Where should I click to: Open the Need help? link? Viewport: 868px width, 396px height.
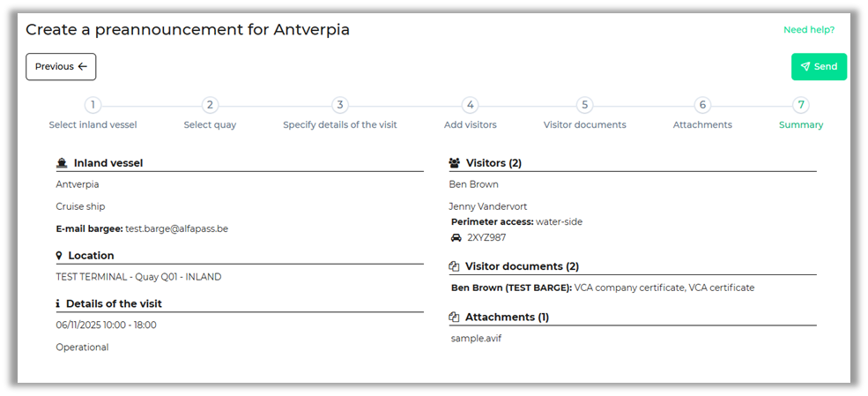click(808, 30)
